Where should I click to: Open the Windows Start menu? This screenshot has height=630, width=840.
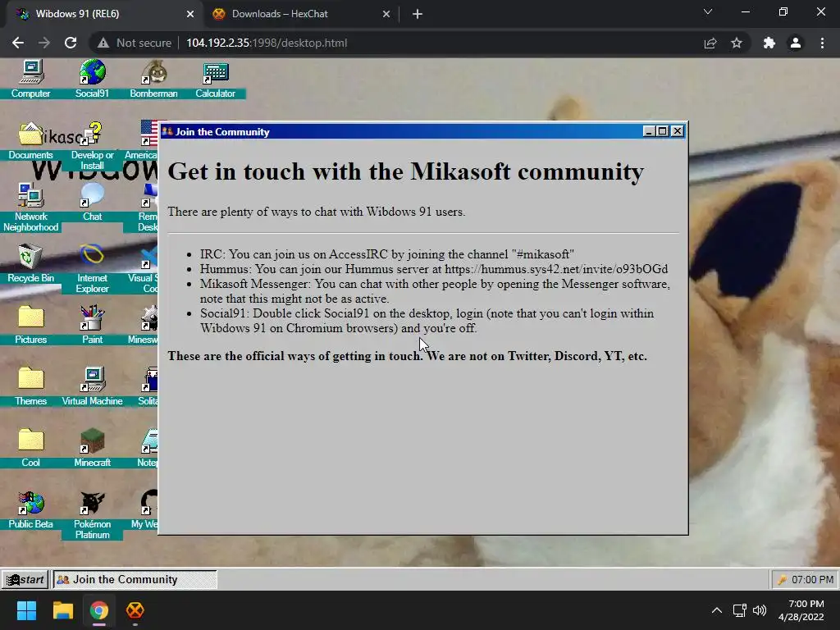tap(26, 610)
